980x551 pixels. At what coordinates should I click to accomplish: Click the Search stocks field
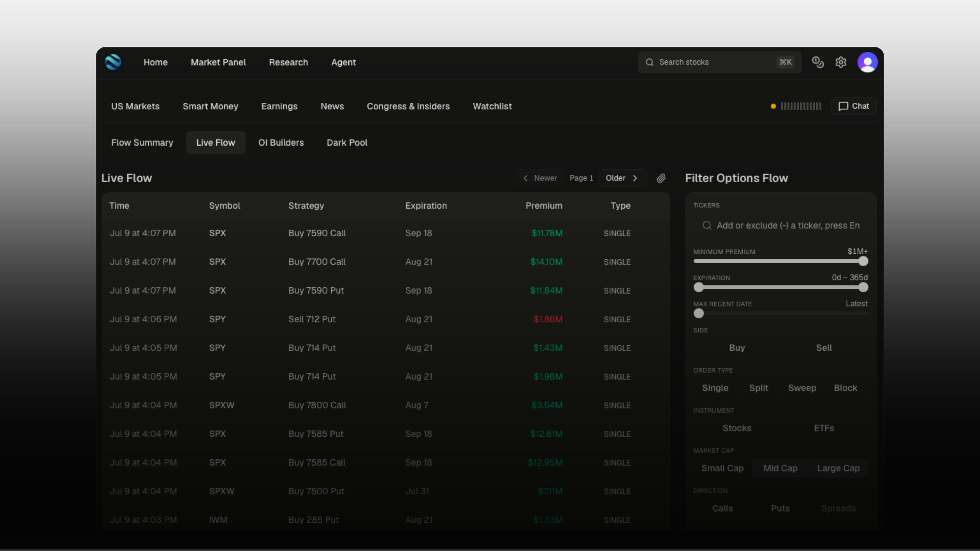tap(719, 62)
